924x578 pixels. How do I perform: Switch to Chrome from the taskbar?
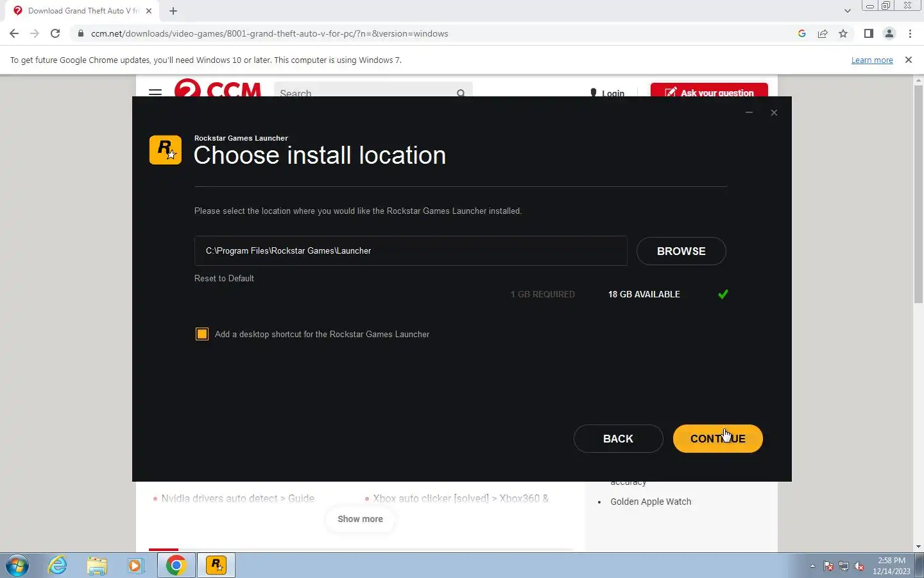176,566
